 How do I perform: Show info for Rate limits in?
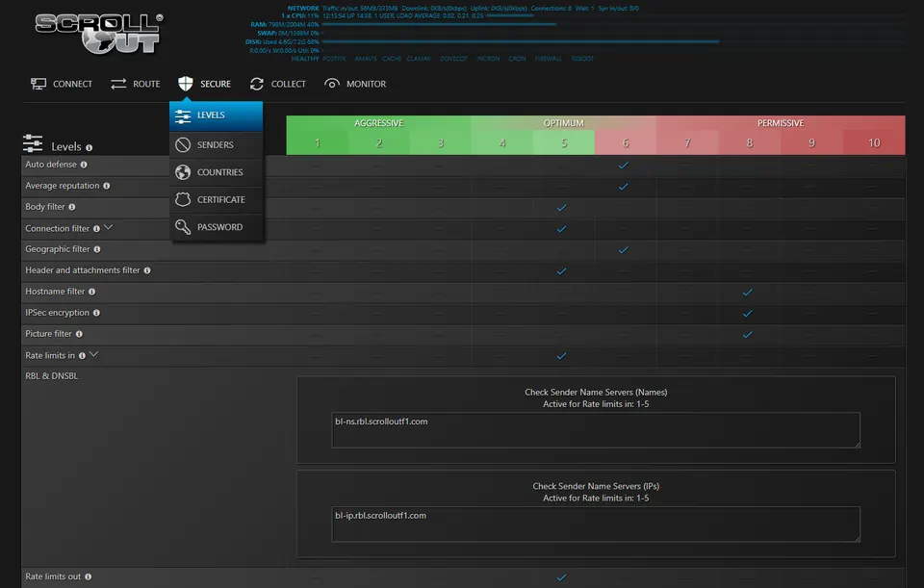(83, 356)
